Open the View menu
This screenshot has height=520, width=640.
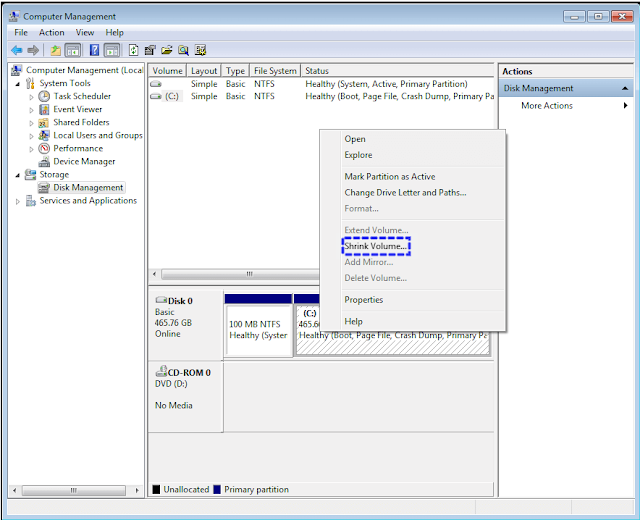85,33
